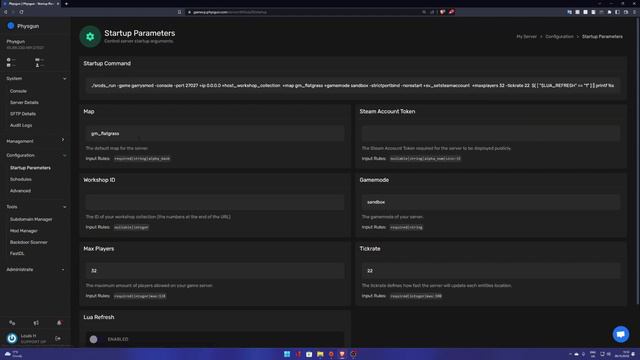Image resolution: width=640 pixels, height=360 pixels.
Task: Open Subdomain Manager in the sidebar
Action: pyautogui.click(x=31, y=219)
